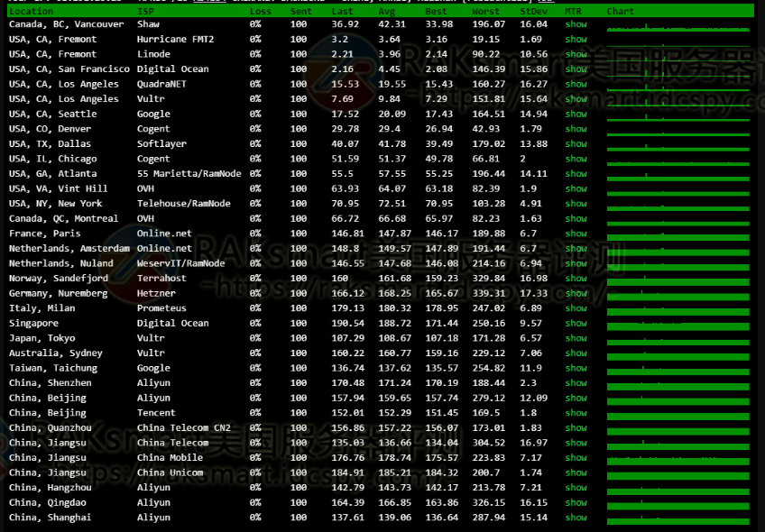Click show for Jiangsu China Unicom

click(576, 473)
